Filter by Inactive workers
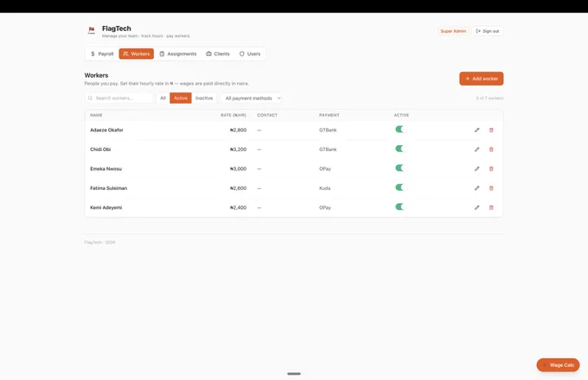 204,98
